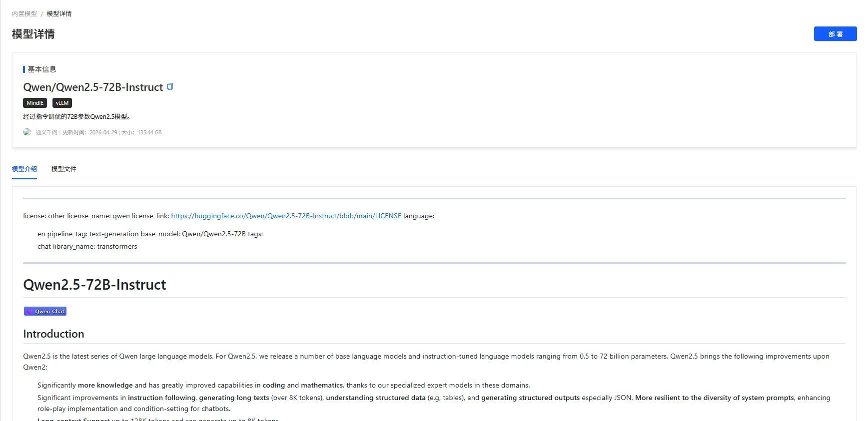Open the Qwen Chat badge
Image resolution: width=868 pixels, height=421 pixels.
45,311
